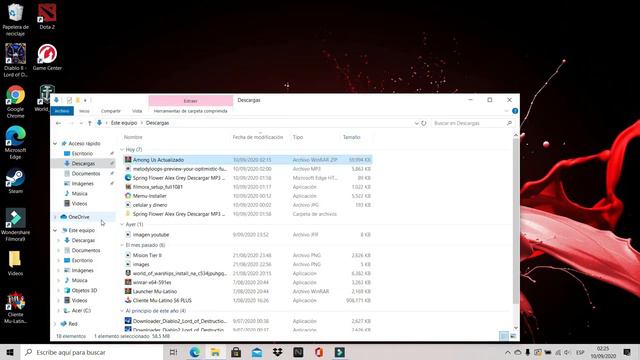Sort by Tipo column header
This screenshot has height=360, width=640.
pos(298,138)
